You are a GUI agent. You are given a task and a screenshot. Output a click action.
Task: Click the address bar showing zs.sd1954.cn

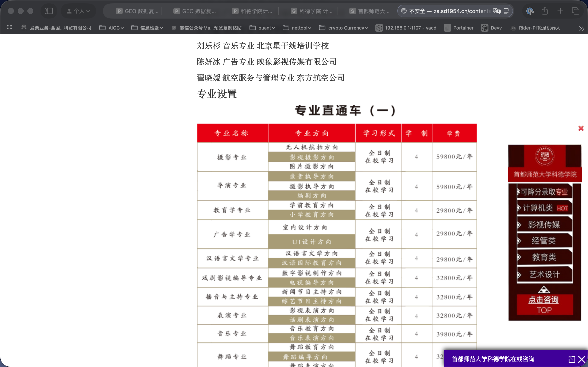[x=449, y=11]
